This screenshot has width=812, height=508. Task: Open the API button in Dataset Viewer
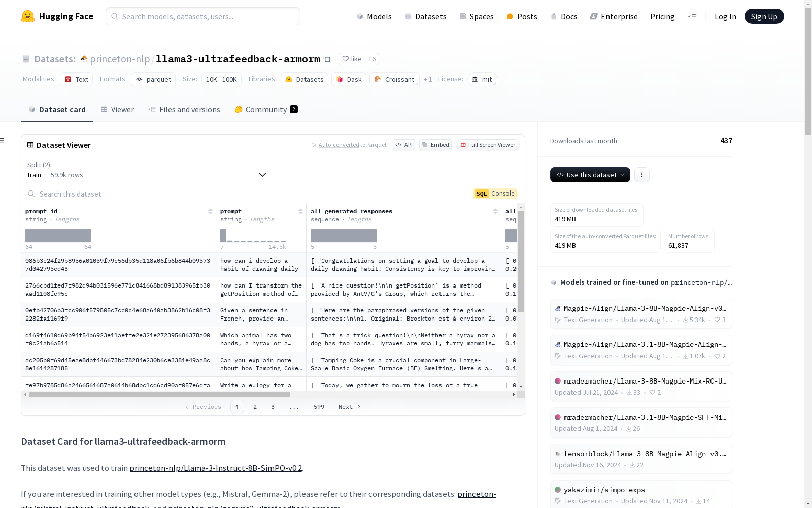404,145
